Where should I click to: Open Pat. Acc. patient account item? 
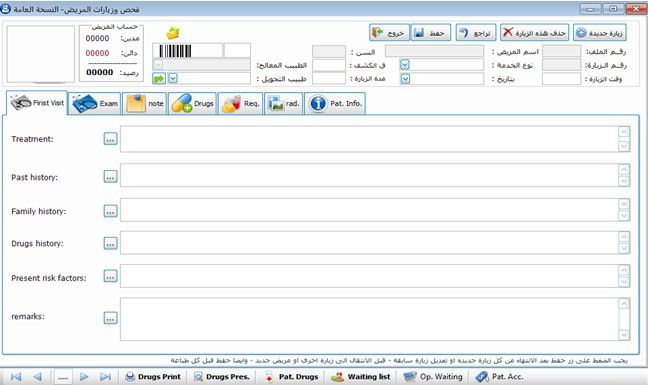click(500, 376)
